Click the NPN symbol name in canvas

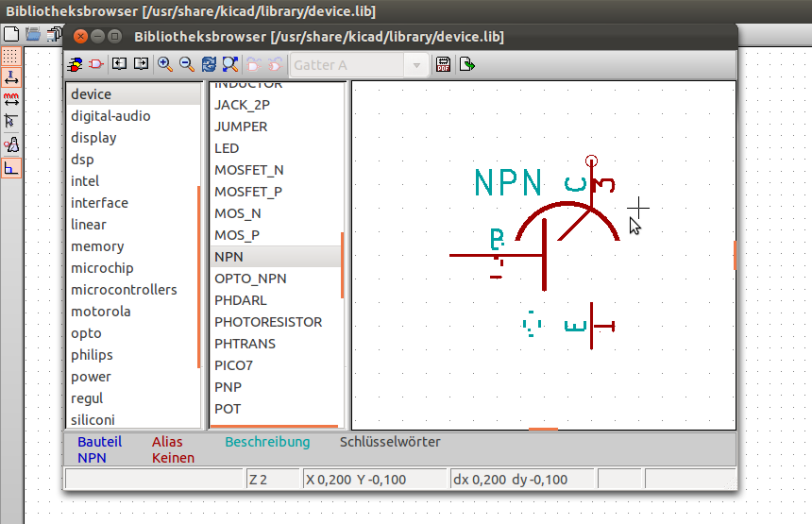point(508,182)
